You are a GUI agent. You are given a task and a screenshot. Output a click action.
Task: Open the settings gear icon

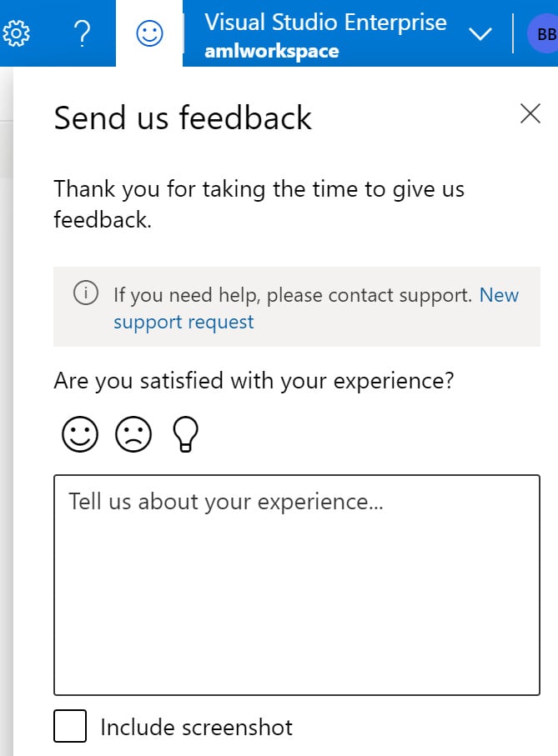[x=17, y=33]
